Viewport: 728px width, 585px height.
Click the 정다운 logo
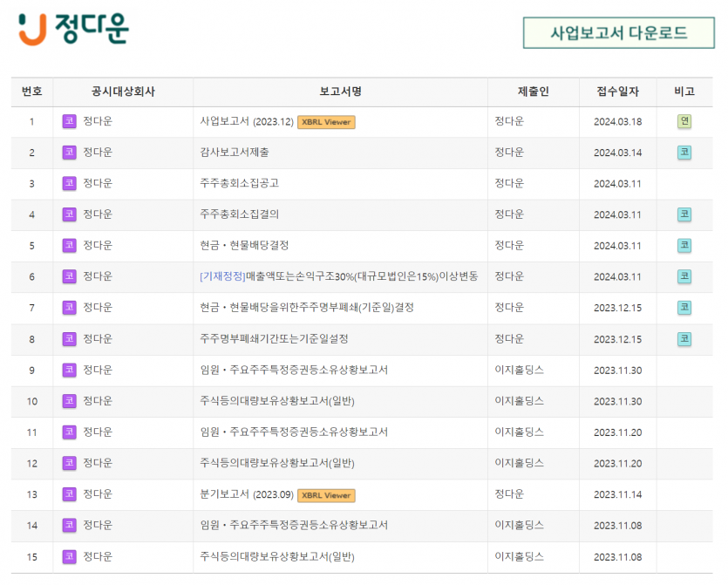pos(73,29)
